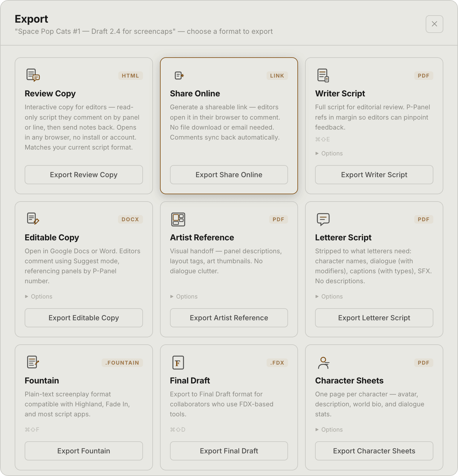Click the HTML badge on Review Copy
Viewport: 458px width, 476px height.
click(130, 76)
